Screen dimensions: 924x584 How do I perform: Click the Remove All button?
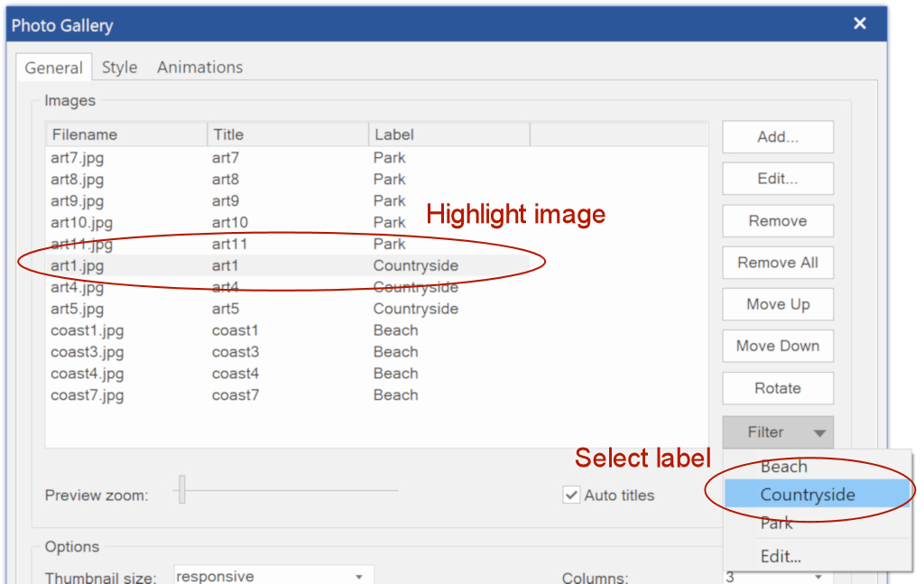(777, 263)
